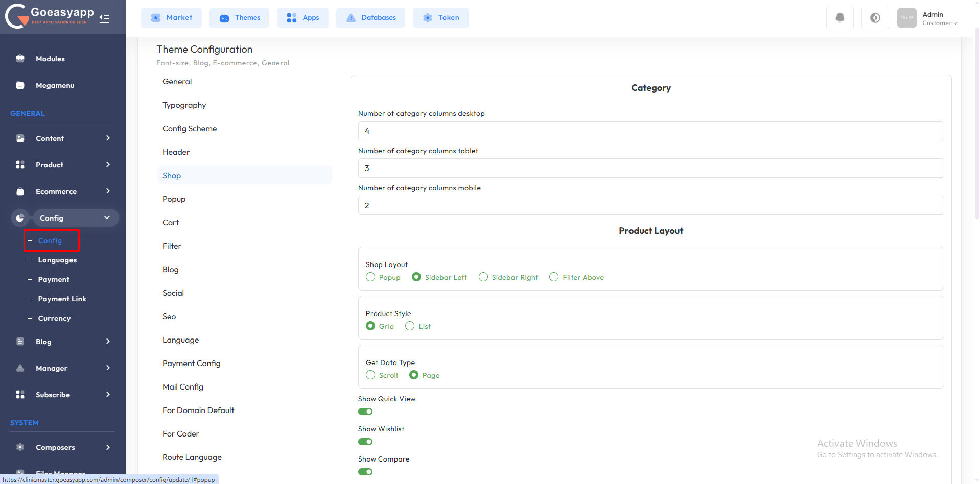Click the Goeasyapp logo
Image resolution: width=980 pixels, height=484 pixels.
50,16
